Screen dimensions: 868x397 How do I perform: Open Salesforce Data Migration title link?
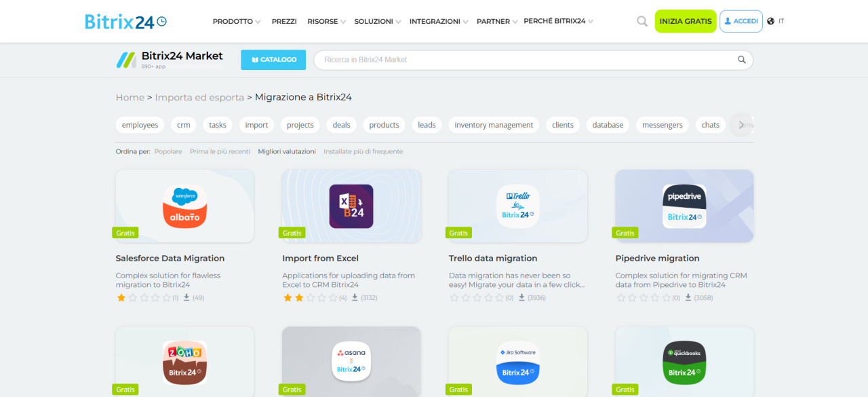[x=170, y=259]
